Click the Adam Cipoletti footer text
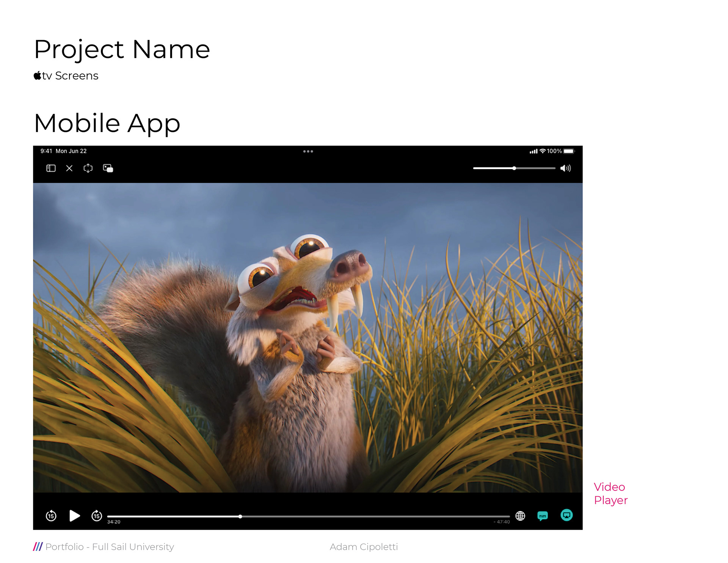Image resolution: width=728 pixels, height=563 pixels. [364, 547]
